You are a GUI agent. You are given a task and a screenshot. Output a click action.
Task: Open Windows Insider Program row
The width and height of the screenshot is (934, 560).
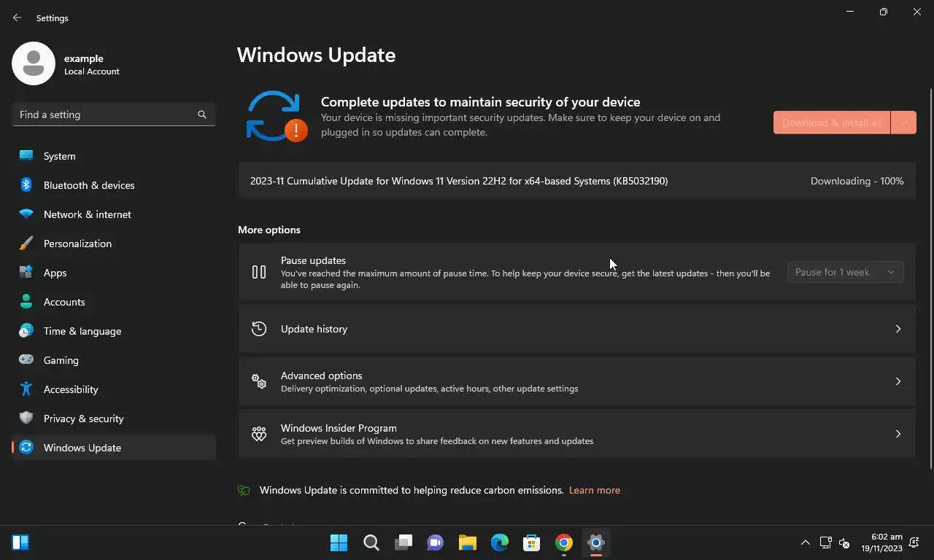pyautogui.click(x=576, y=434)
